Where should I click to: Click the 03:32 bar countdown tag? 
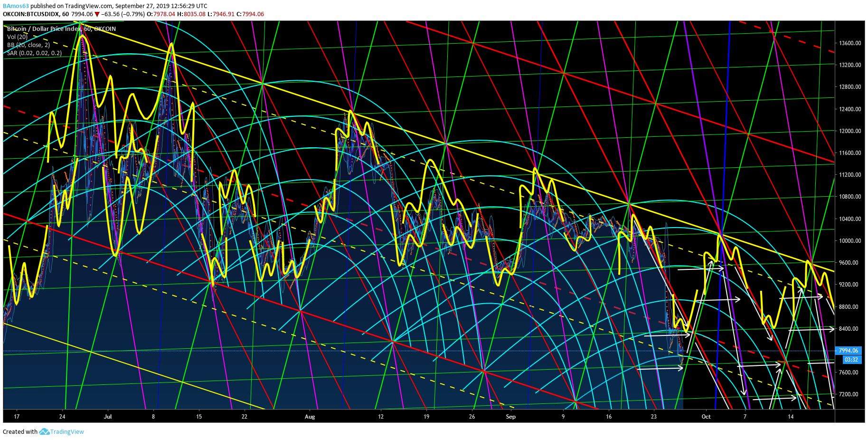pyautogui.click(x=851, y=359)
